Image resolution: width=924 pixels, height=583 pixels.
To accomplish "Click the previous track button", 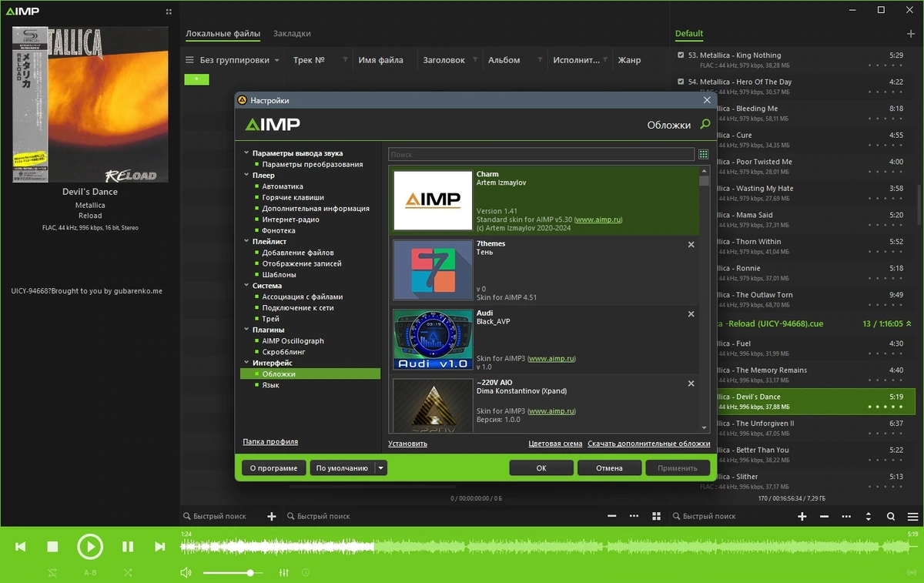I will point(21,547).
